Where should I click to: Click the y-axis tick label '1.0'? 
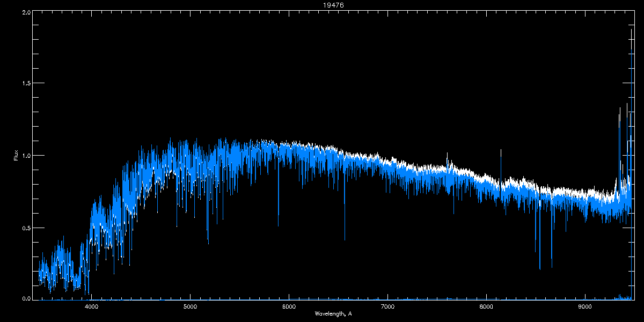coord(26,156)
